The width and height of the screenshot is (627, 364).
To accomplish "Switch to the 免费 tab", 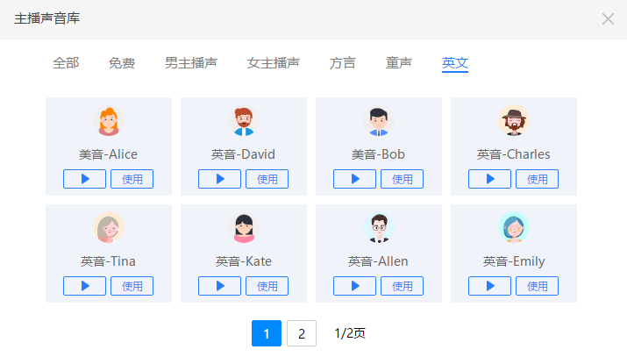I will (122, 63).
